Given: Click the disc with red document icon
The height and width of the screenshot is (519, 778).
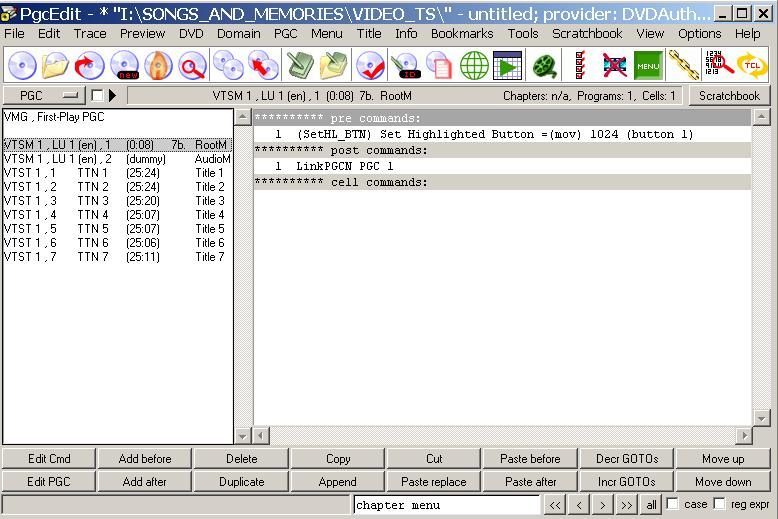Looking at the screenshot, I should [440, 65].
